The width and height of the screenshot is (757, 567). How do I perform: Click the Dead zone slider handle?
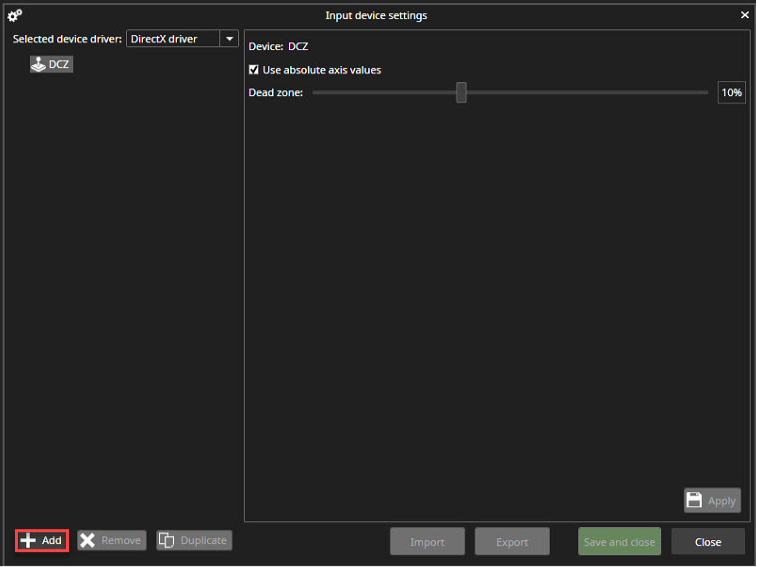pos(461,93)
